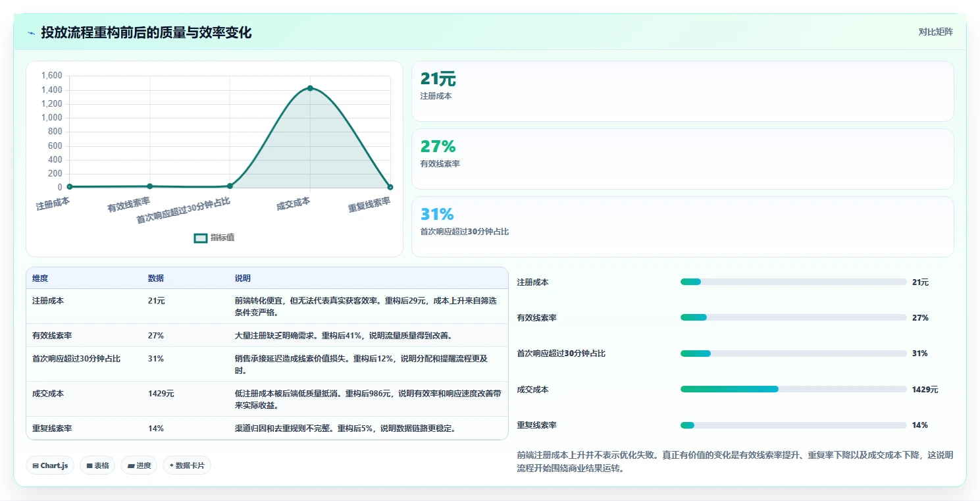The height and width of the screenshot is (501, 980).
Task: Click the 表格 tag chip
Action: click(x=97, y=465)
